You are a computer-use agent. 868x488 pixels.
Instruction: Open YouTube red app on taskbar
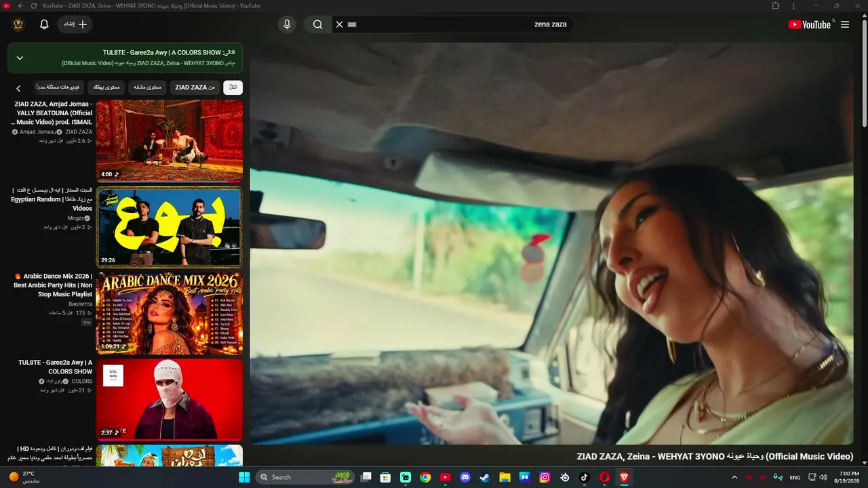[445, 477]
